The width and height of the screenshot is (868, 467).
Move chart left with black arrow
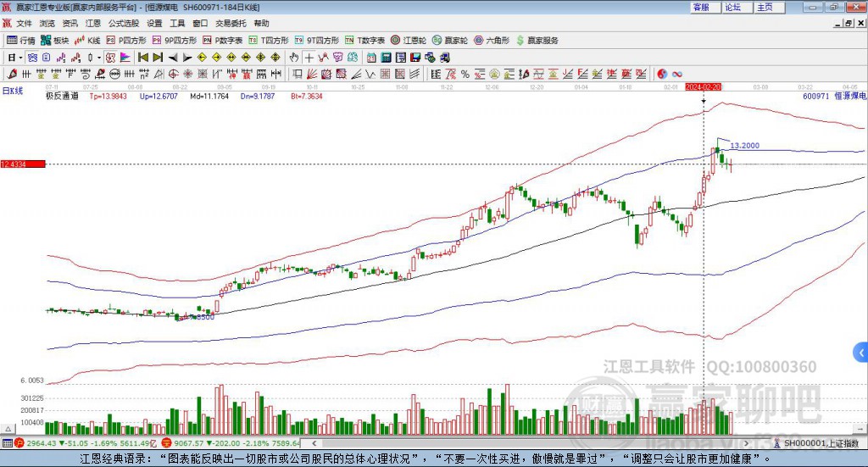[173, 58]
